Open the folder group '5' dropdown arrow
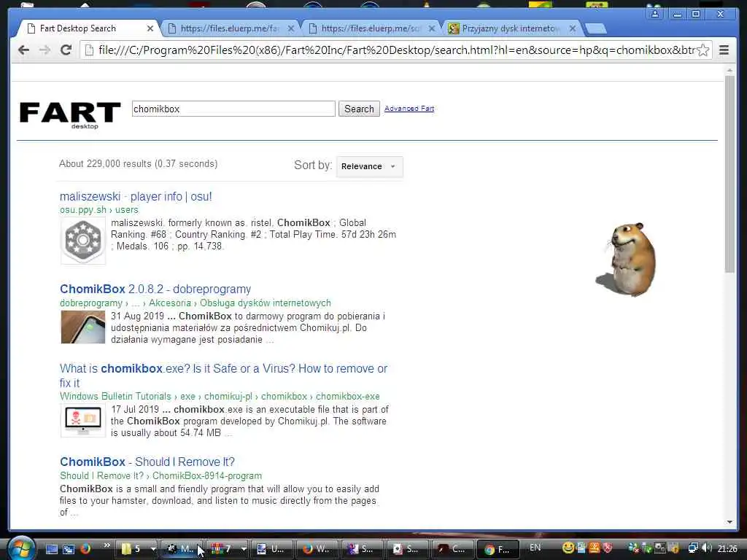The width and height of the screenshot is (747, 560). pyautogui.click(x=153, y=549)
